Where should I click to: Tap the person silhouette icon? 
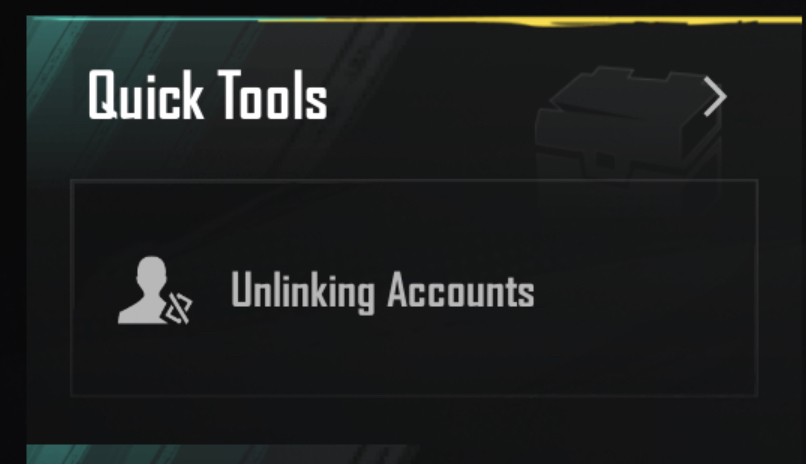tap(145, 289)
